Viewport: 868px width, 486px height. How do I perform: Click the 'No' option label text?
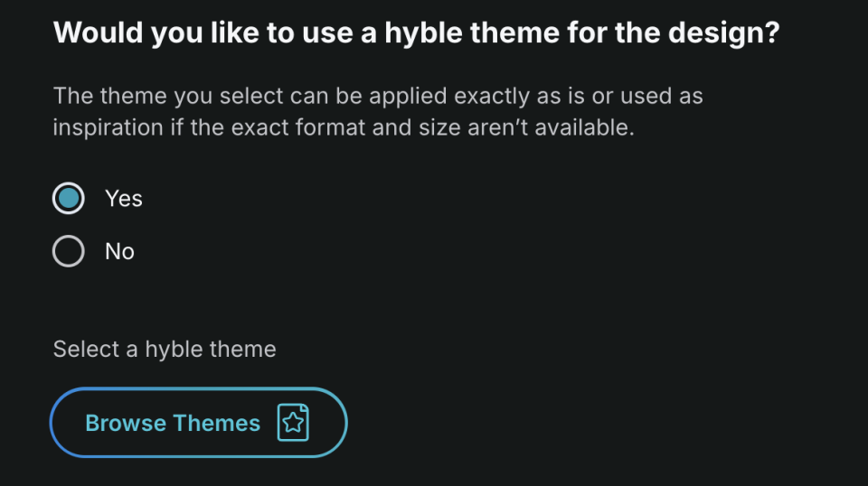(119, 251)
